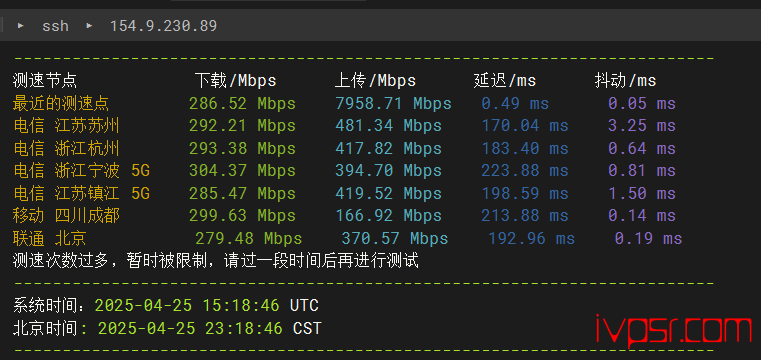Click the ivpsr.com watermark link
The image size is (761, 360).
coord(674,329)
